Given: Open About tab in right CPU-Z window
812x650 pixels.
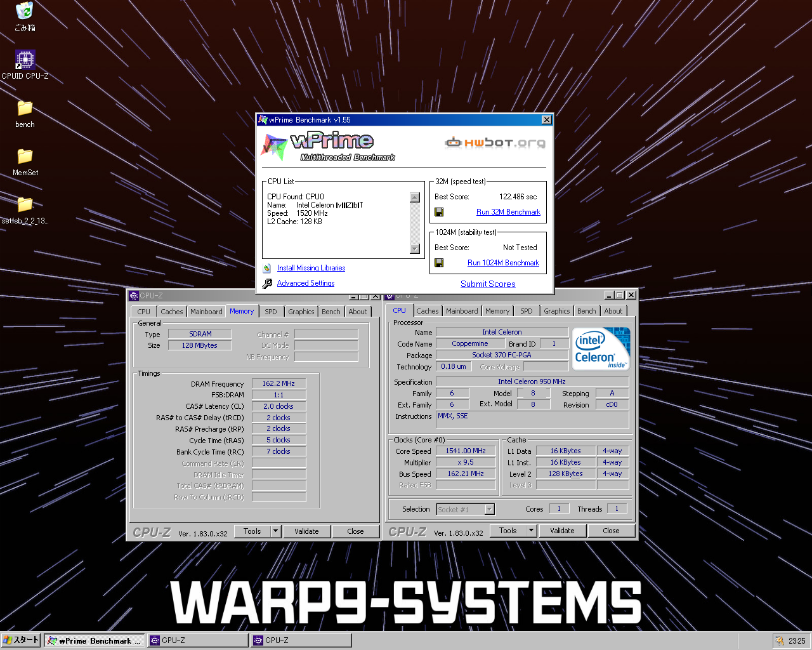Looking at the screenshot, I should [613, 311].
